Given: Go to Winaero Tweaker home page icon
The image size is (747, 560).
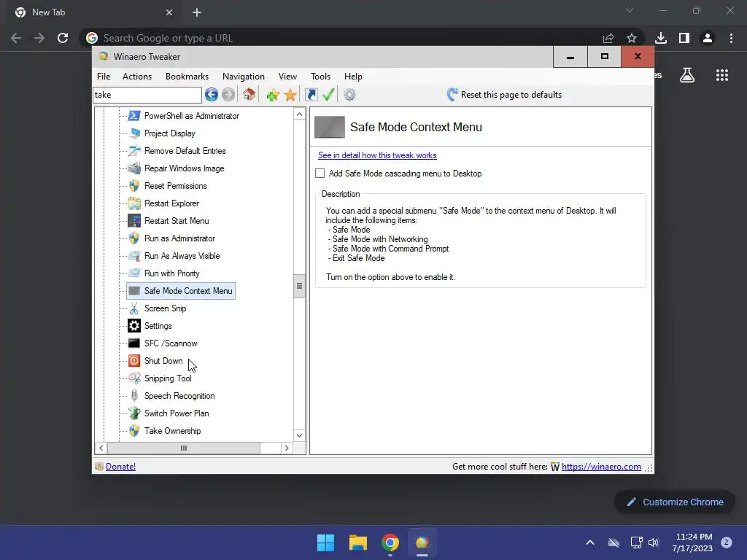Looking at the screenshot, I should click(x=249, y=95).
